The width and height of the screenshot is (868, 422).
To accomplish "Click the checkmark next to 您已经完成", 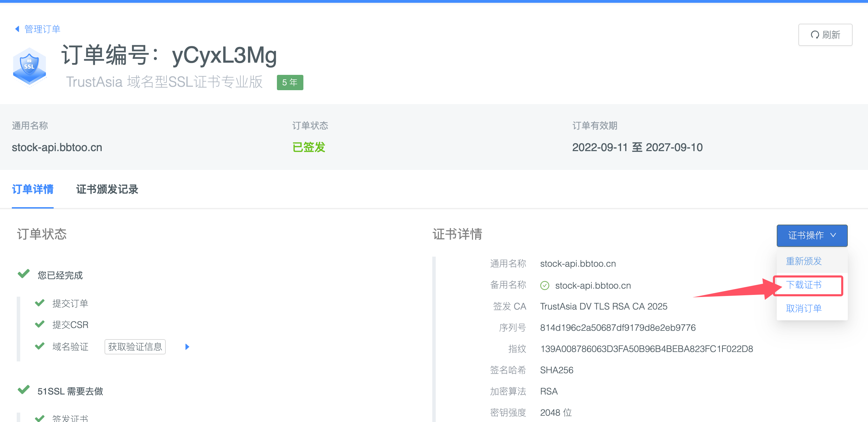I will pos(24,274).
